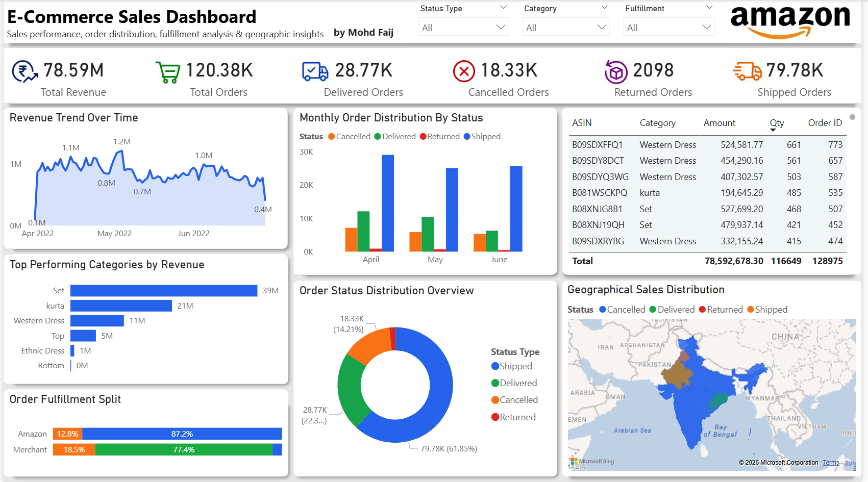This screenshot has width=868, height=482.
Task: Select table row B08XNJ19QH
Action: 707,225
